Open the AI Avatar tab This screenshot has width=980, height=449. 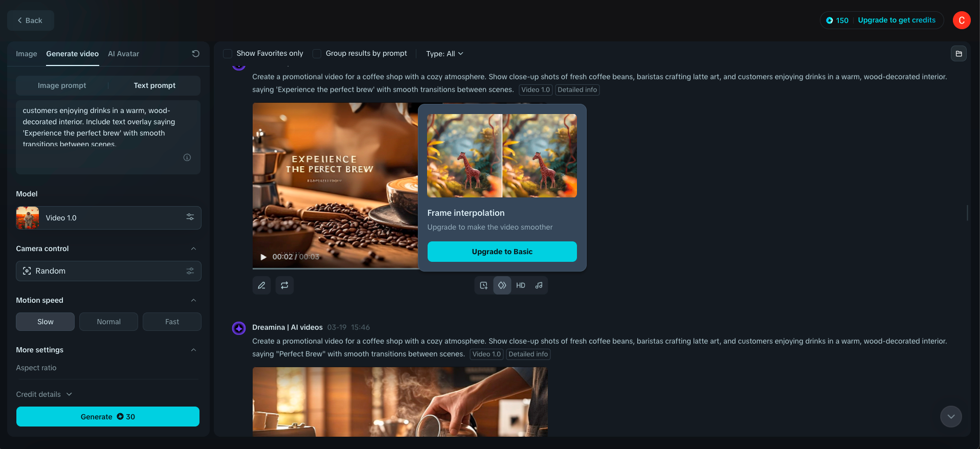click(x=123, y=54)
